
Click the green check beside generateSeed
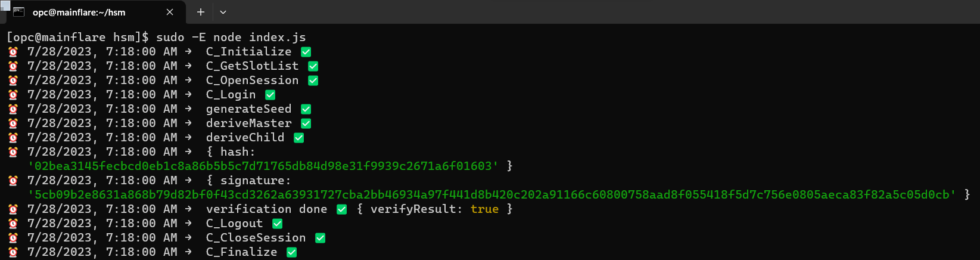pos(306,109)
